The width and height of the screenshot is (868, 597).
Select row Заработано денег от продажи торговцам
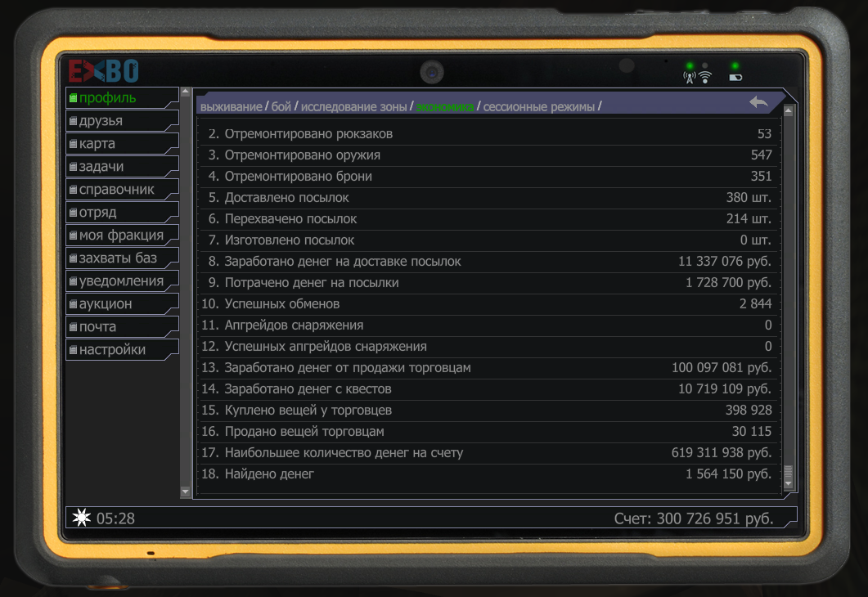pyautogui.click(x=488, y=368)
